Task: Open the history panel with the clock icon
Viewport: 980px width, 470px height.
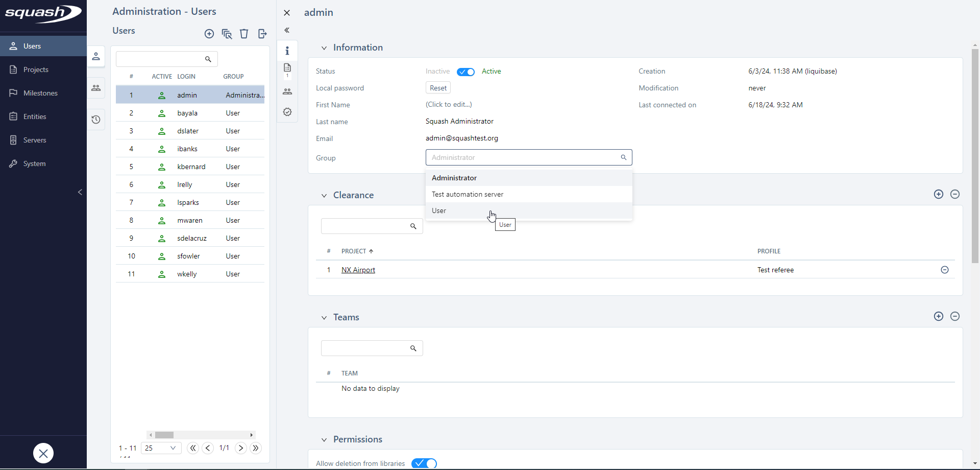Action: (x=96, y=119)
